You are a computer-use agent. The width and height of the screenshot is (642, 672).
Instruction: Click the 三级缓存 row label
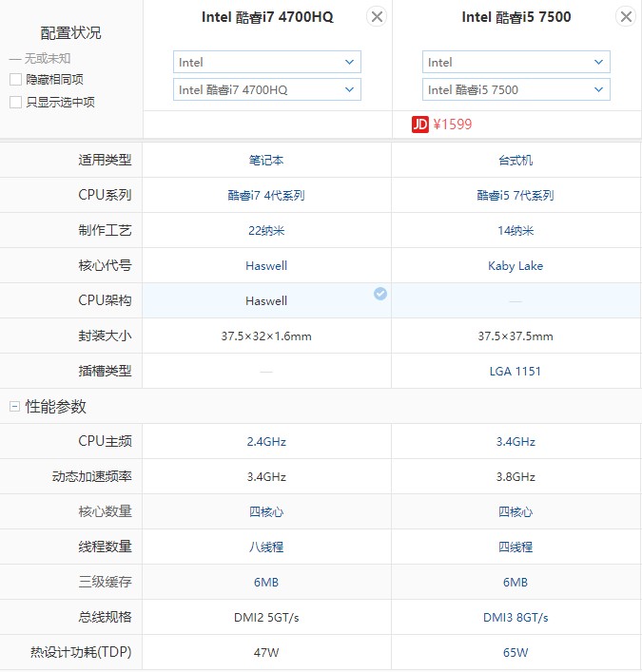pos(105,582)
